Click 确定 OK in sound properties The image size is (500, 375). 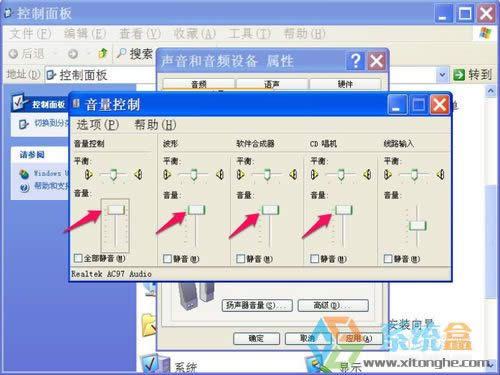256,339
